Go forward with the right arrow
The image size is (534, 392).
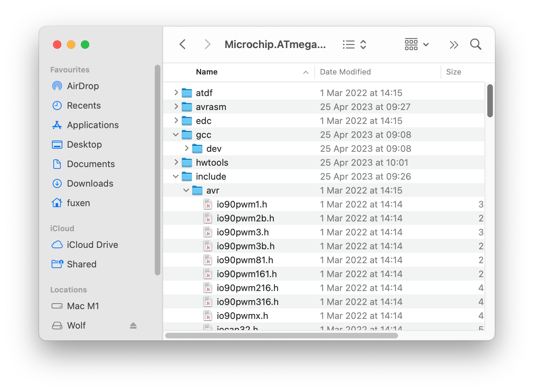(208, 45)
